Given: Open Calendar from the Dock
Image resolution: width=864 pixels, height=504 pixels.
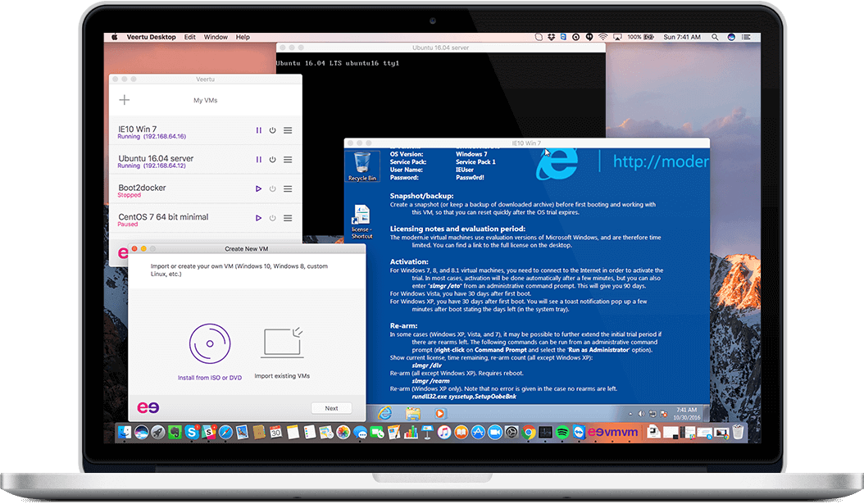Looking at the screenshot, I should click(x=275, y=433).
